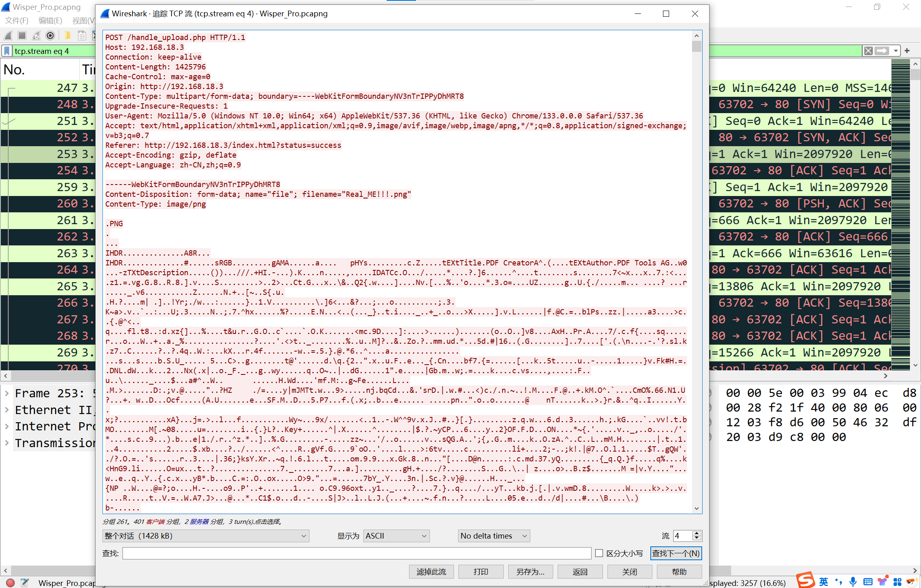Viewport: 921px width, 588px height.
Task: Click the fox mascot assistant icon
Action: click(x=912, y=581)
